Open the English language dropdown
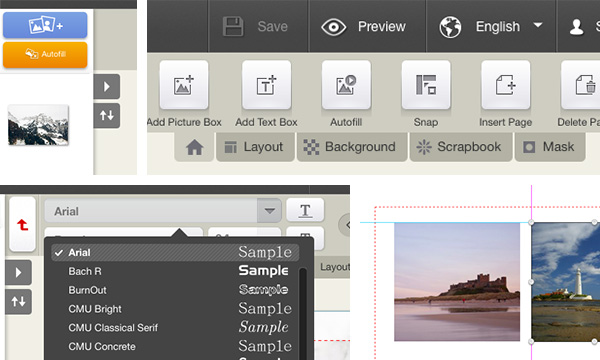Screen dimensions: 600x360 point(491,26)
